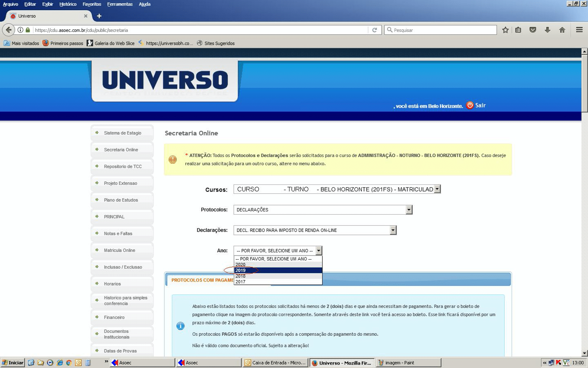The width and height of the screenshot is (588, 368).
Task: Open Repositorio de TCC sidebar item
Action: pos(122,166)
